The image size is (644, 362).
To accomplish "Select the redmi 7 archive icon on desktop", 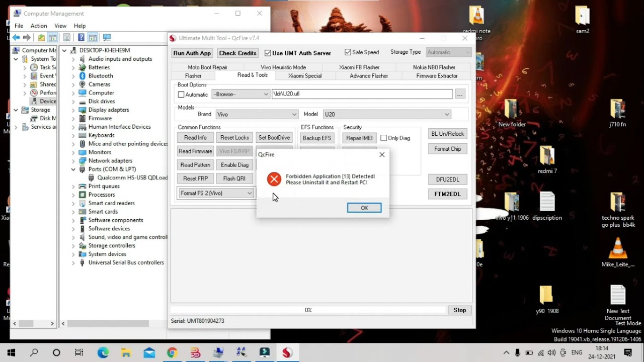I will click(547, 156).
